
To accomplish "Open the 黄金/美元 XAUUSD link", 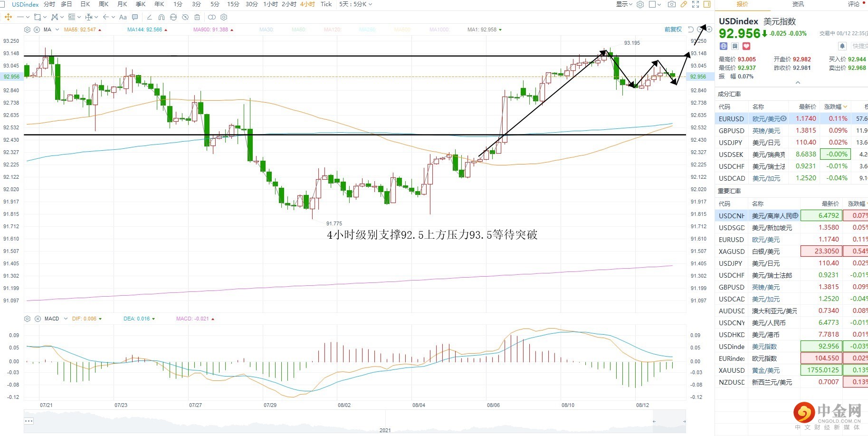I will point(766,370).
